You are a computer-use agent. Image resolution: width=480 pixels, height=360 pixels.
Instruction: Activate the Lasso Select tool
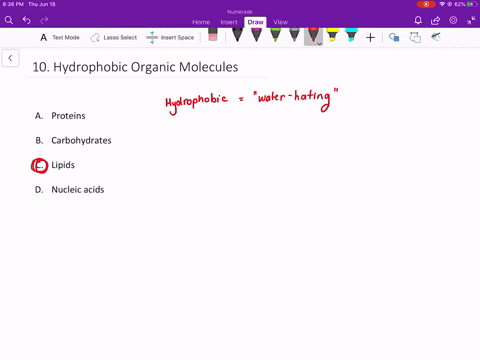[x=113, y=37]
